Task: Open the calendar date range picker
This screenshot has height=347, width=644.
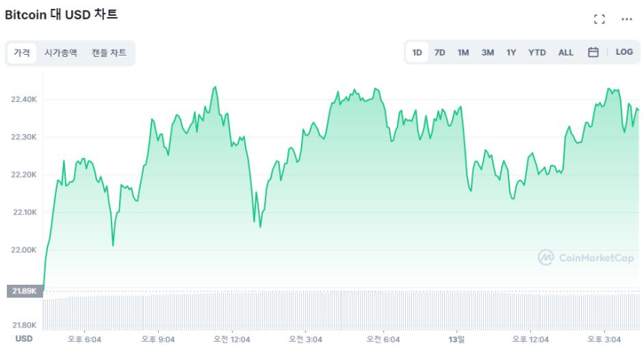Action: [x=593, y=52]
